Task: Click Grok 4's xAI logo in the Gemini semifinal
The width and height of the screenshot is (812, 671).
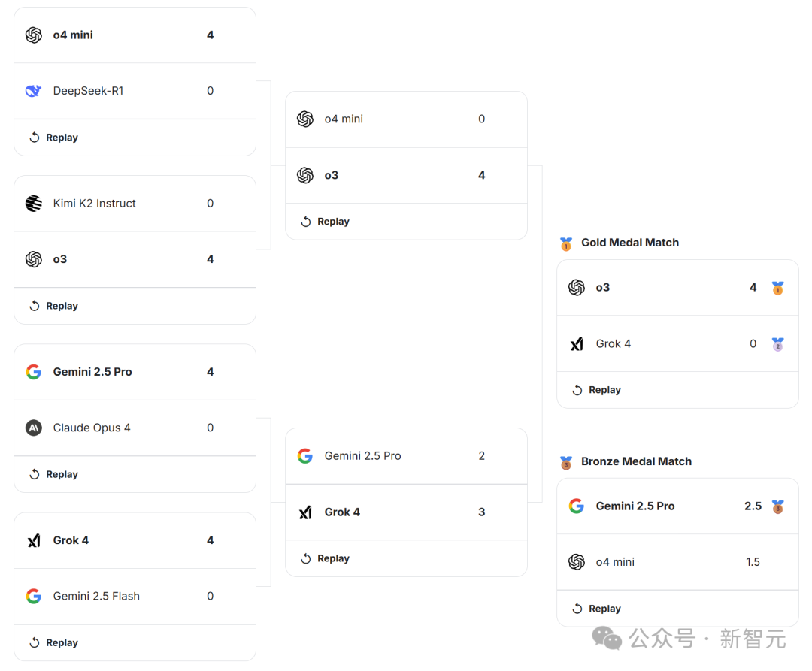Action: coord(305,512)
